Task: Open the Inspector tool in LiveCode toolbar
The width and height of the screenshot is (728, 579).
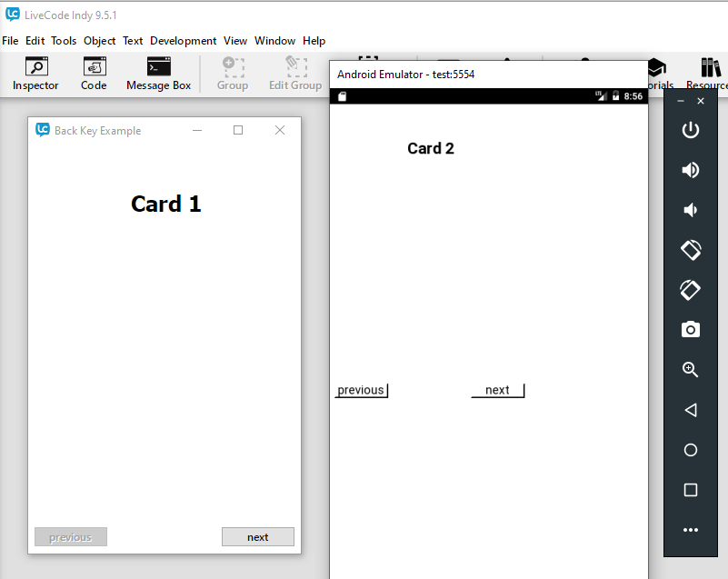Action: [x=35, y=74]
